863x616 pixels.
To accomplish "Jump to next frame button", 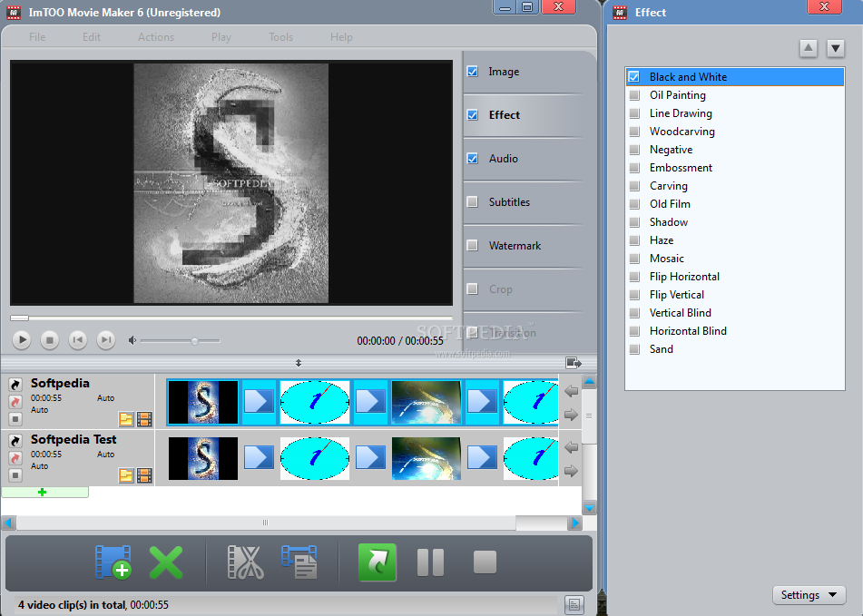I will [105, 340].
